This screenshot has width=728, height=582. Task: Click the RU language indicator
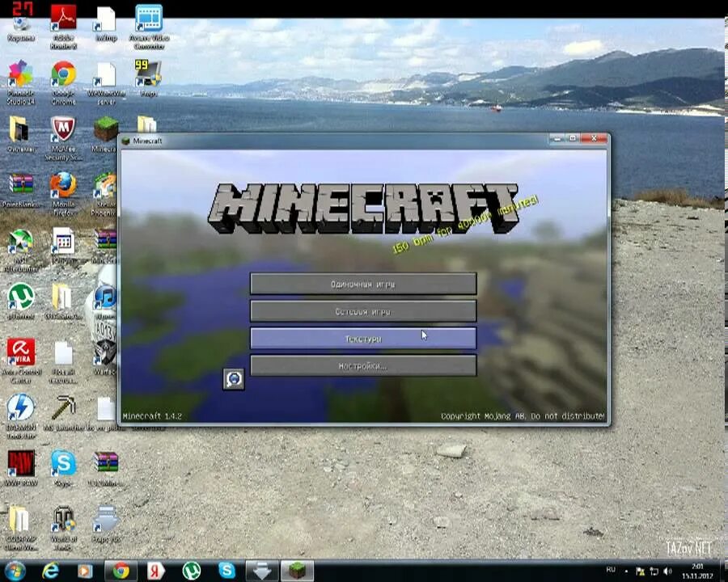611,569
